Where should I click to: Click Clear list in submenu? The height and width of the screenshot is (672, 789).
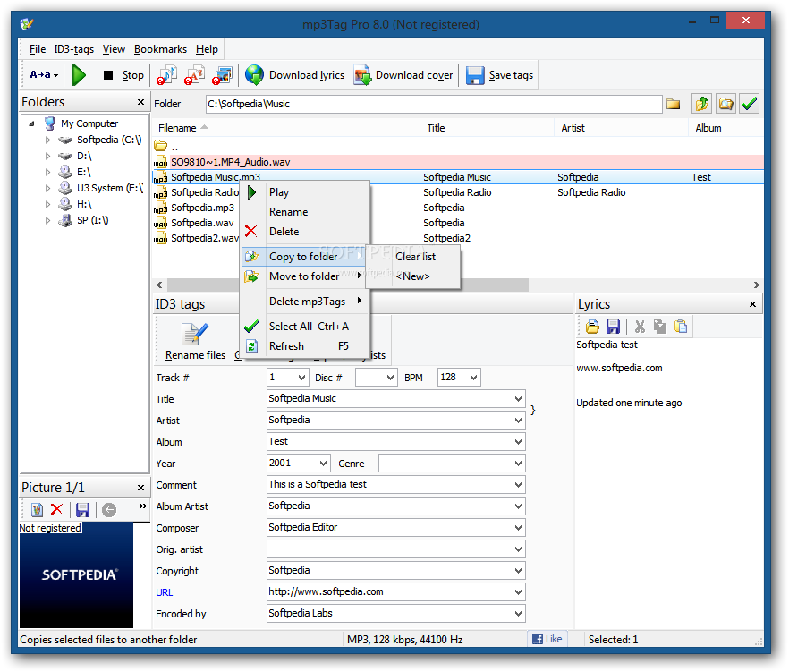(x=415, y=257)
